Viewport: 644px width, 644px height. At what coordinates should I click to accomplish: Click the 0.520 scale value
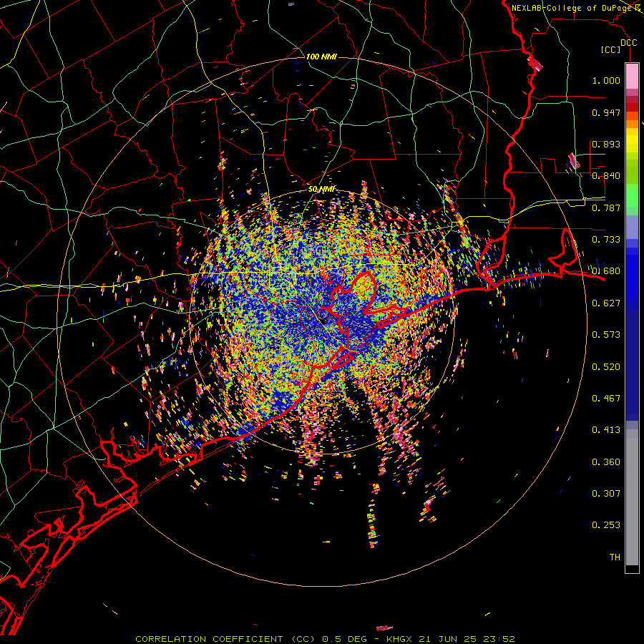[x=606, y=367]
